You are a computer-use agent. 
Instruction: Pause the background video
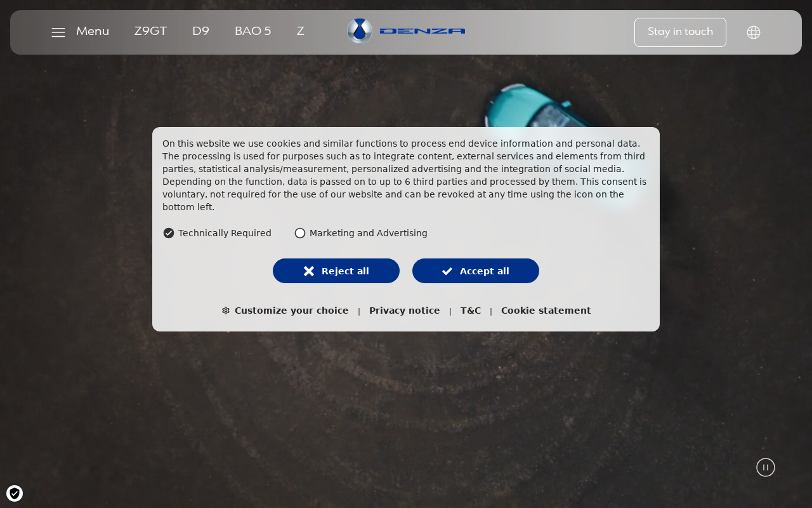coord(766,467)
